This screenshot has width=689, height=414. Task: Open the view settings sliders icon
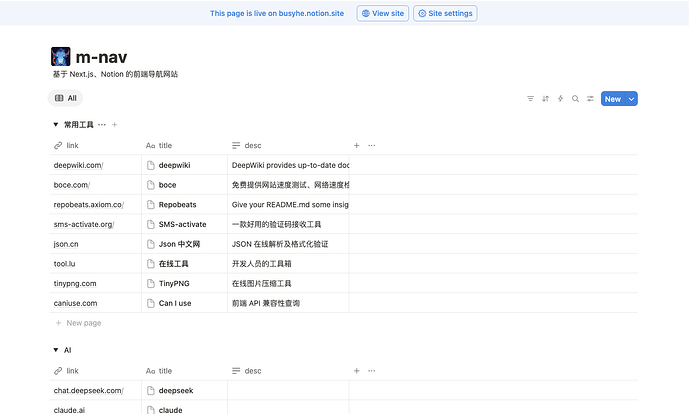coord(590,99)
